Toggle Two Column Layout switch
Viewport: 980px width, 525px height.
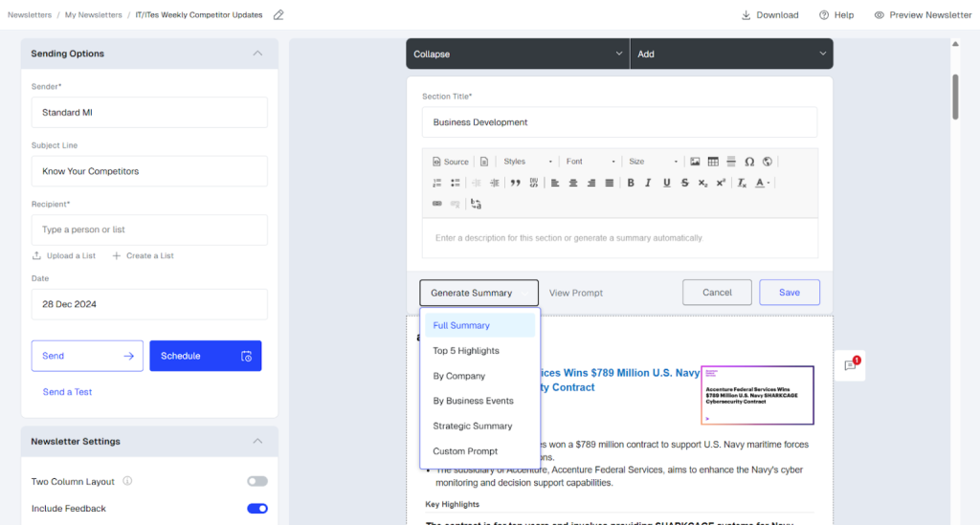pyautogui.click(x=256, y=481)
